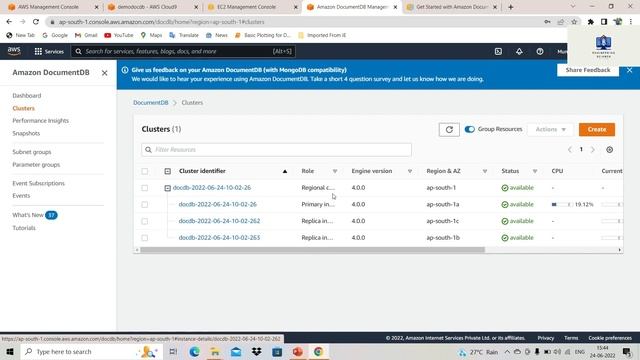Click the Create cluster button
The height and width of the screenshot is (360, 640).
597,129
